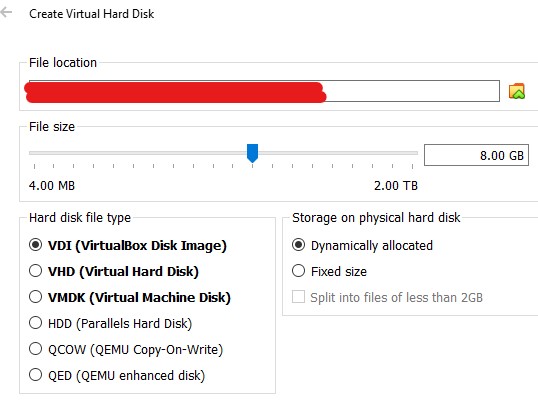Select VDI (VirtualBox Disk Image) radio button
Screen dimensions: 538x410
[35, 245]
